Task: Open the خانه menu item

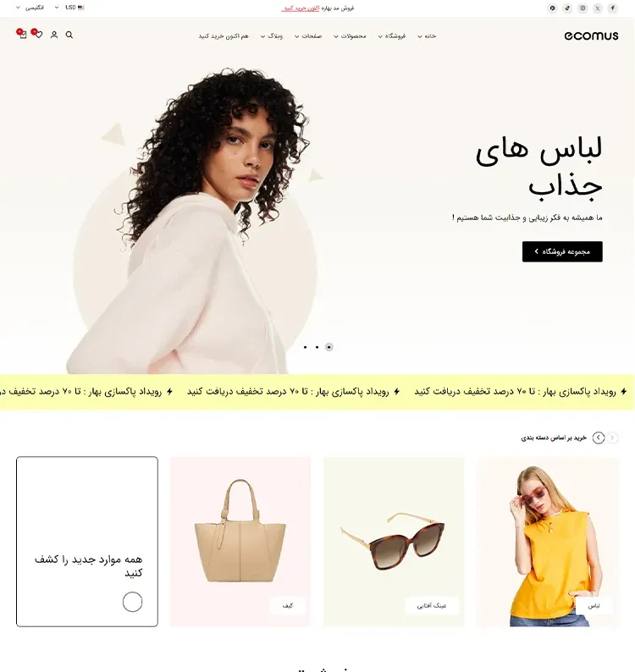Action: (427, 36)
